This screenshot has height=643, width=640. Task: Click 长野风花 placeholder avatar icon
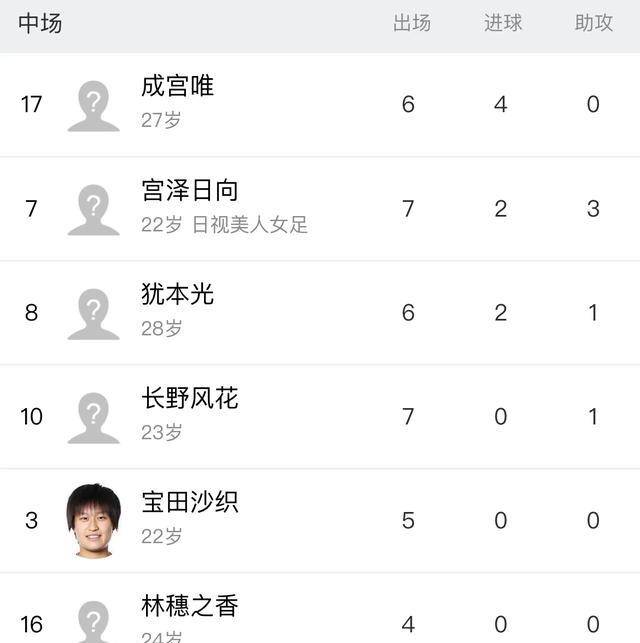(x=93, y=418)
